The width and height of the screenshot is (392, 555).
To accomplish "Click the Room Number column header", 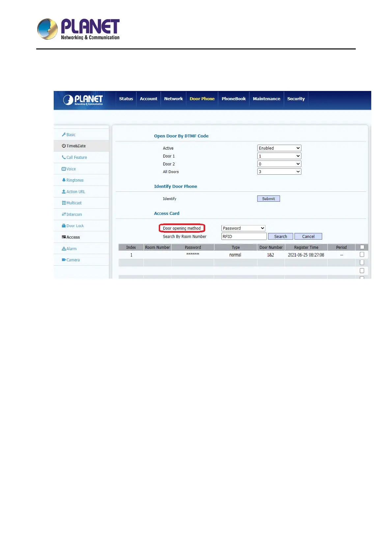I will (x=157, y=247).
